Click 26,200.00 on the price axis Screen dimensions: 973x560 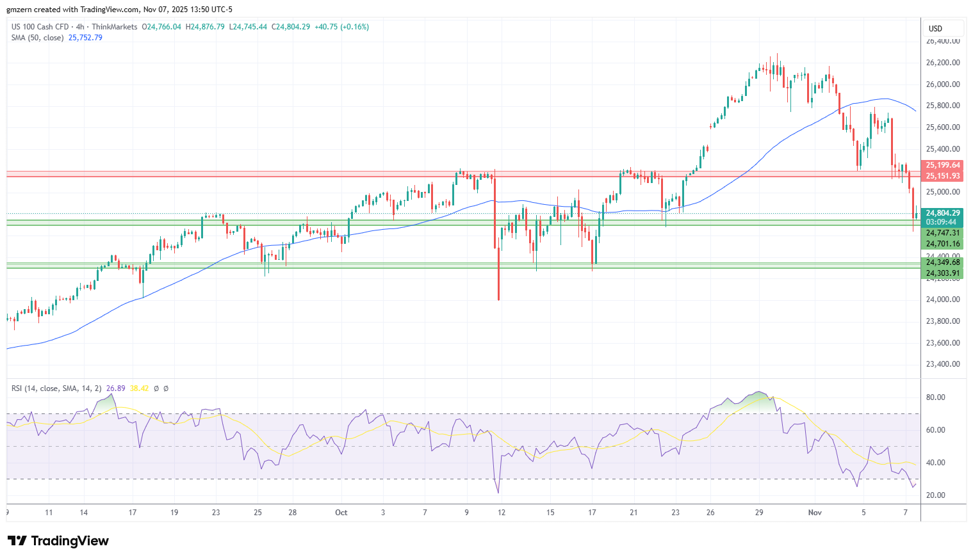(x=943, y=63)
